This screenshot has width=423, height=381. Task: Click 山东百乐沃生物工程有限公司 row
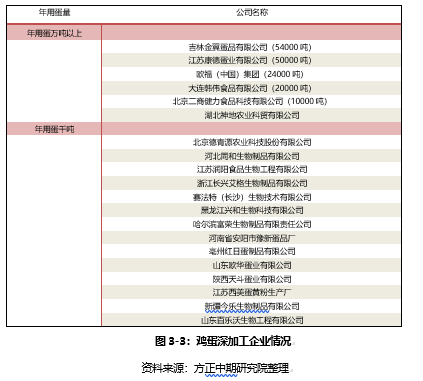[x=251, y=320]
